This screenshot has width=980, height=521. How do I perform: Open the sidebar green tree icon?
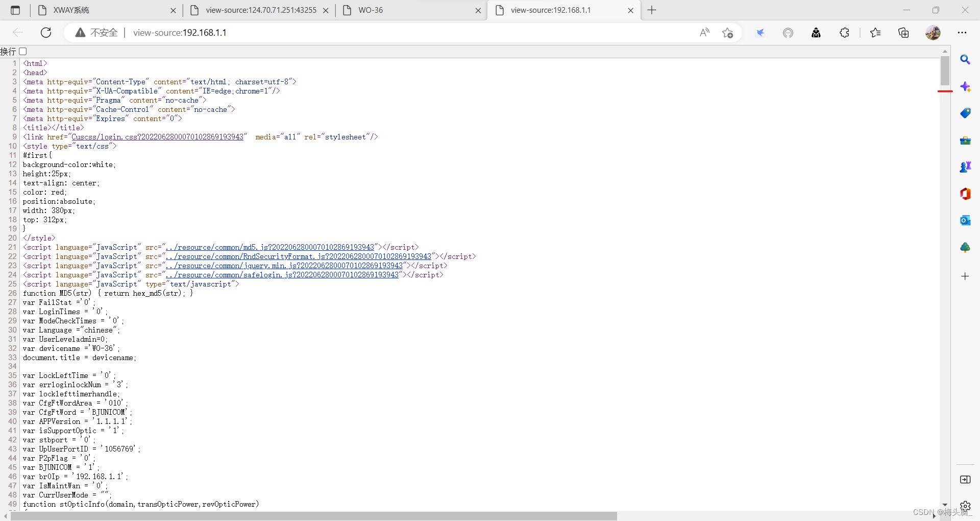[x=965, y=248]
